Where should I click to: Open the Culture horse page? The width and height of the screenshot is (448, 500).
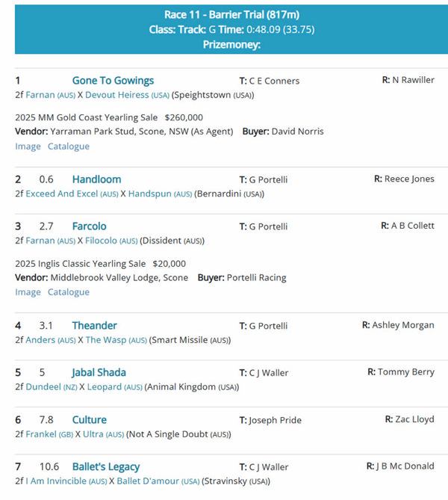pyautogui.click(x=90, y=420)
